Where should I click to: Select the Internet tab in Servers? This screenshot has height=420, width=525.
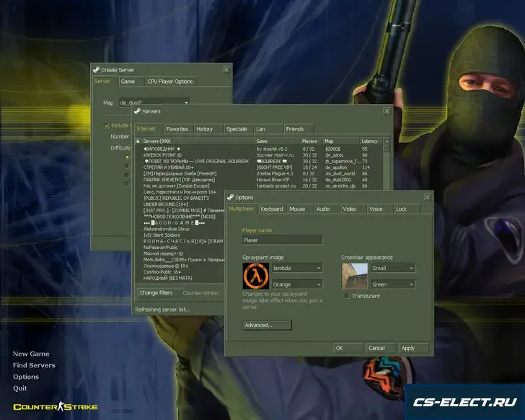coord(149,128)
